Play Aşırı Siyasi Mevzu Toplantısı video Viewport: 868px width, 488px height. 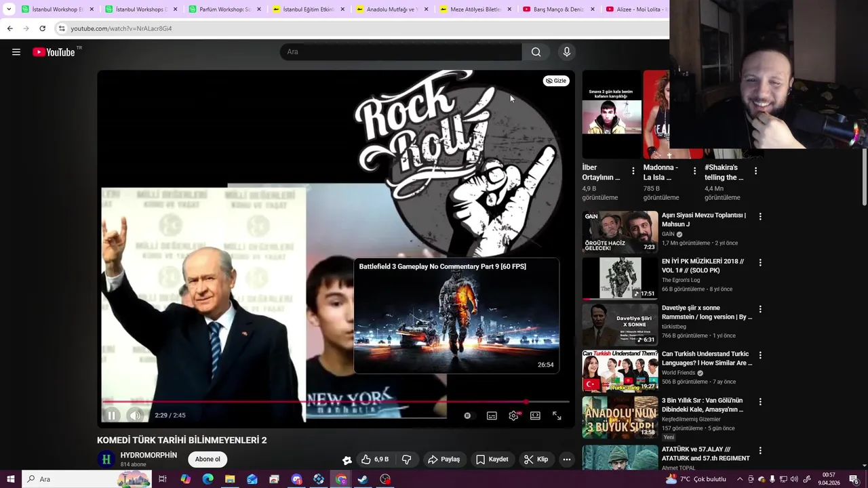[x=620, y=232]
